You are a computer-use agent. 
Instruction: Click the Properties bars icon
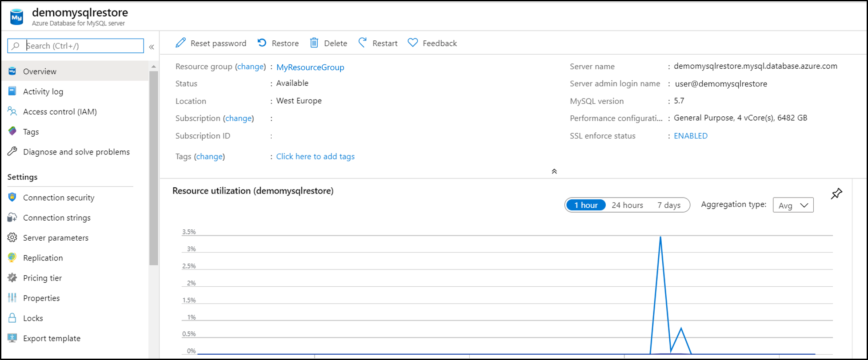12,298
